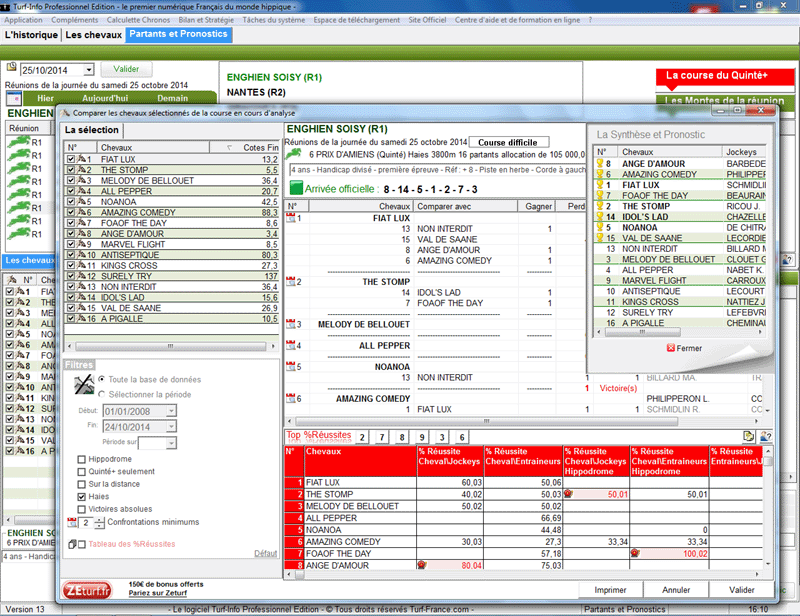Click calendar icon on ALL PEPPER comparison row
Image resolution: width=800 pixels, height=616 pixels.
click(x=291, y=346)
